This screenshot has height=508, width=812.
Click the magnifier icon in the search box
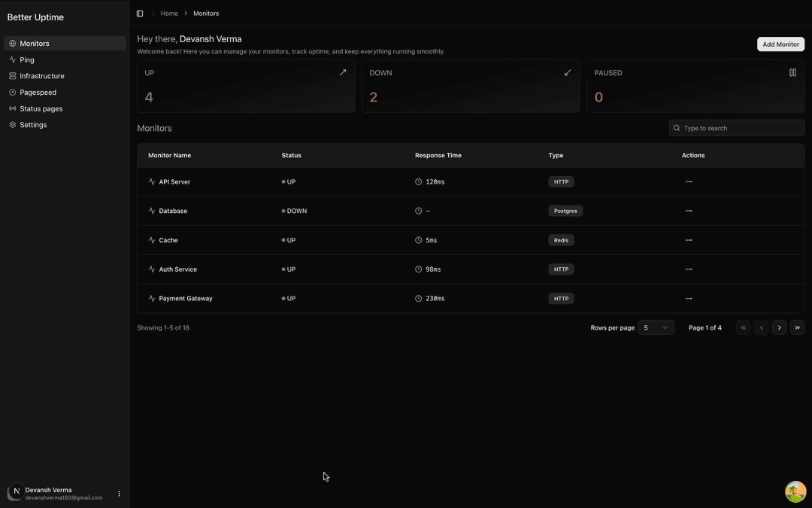click(x=677, y=128)
